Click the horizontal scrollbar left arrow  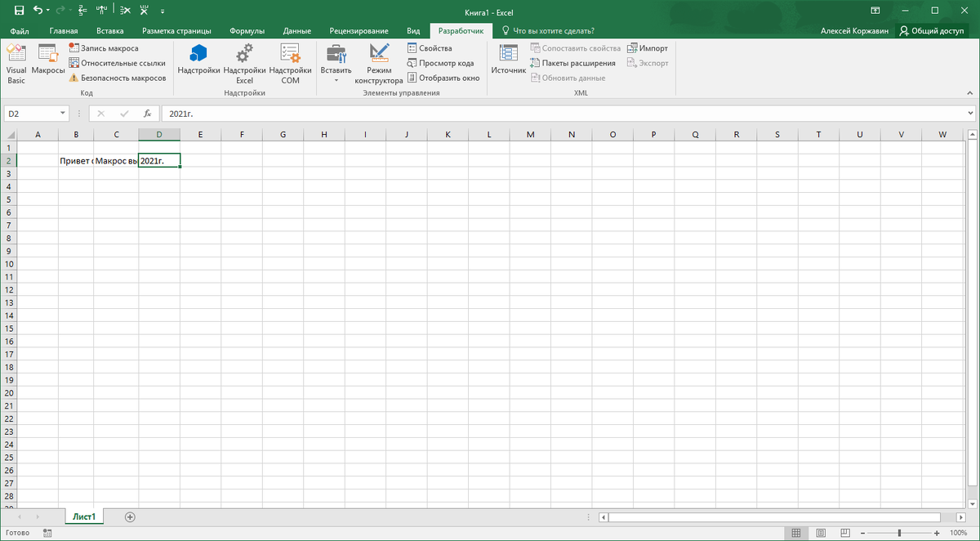604,517
